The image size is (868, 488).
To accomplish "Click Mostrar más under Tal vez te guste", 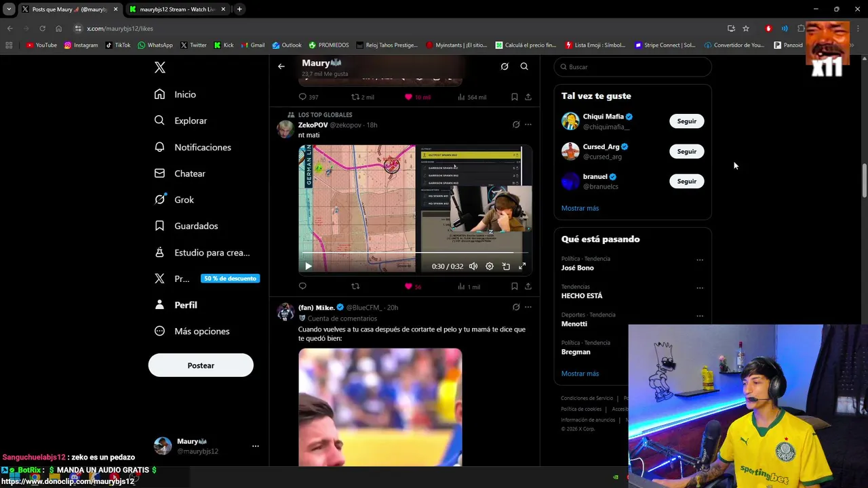I will point(580,208).
